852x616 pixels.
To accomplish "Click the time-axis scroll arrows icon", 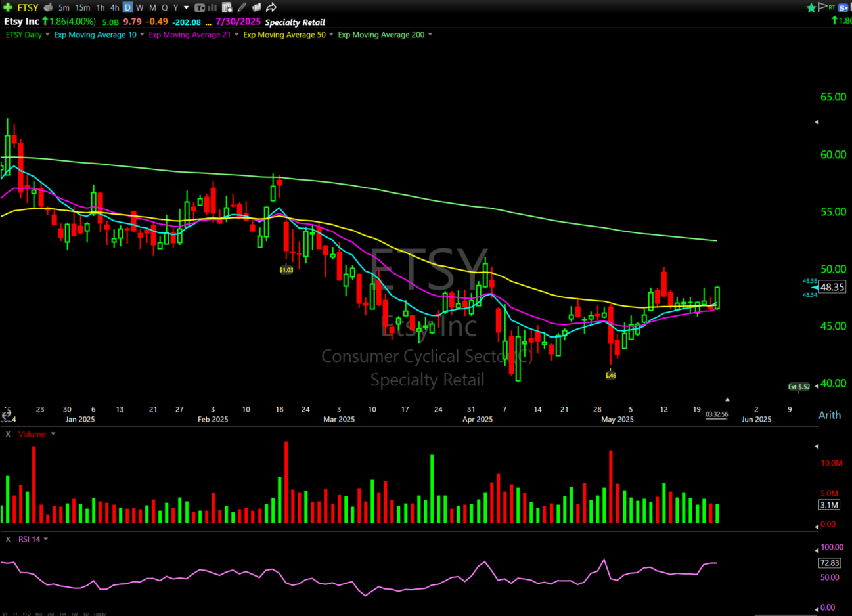I will coord(6,414).
